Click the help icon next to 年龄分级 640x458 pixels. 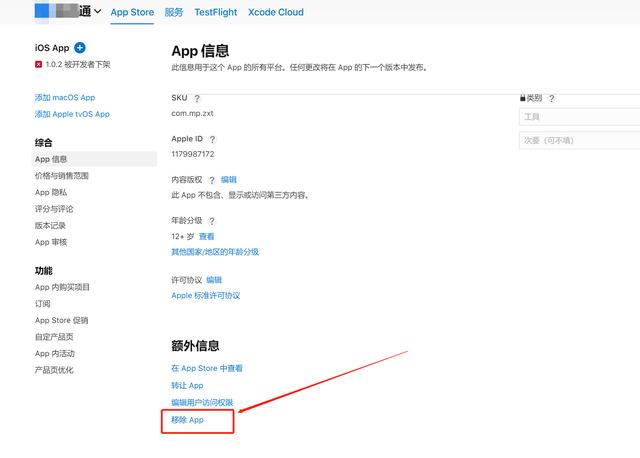pyautogui.click(x=211, y=221)
